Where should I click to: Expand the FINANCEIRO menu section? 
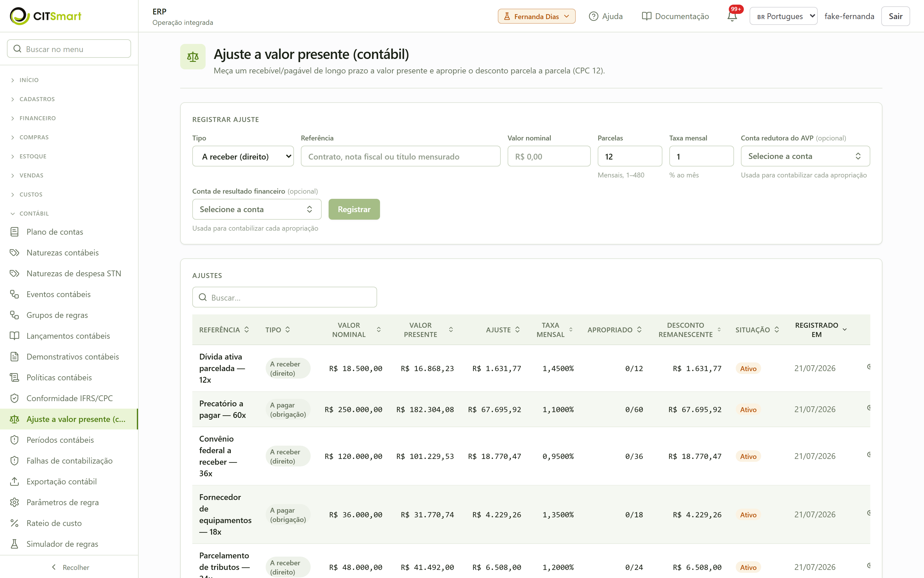tap(69, 118)
